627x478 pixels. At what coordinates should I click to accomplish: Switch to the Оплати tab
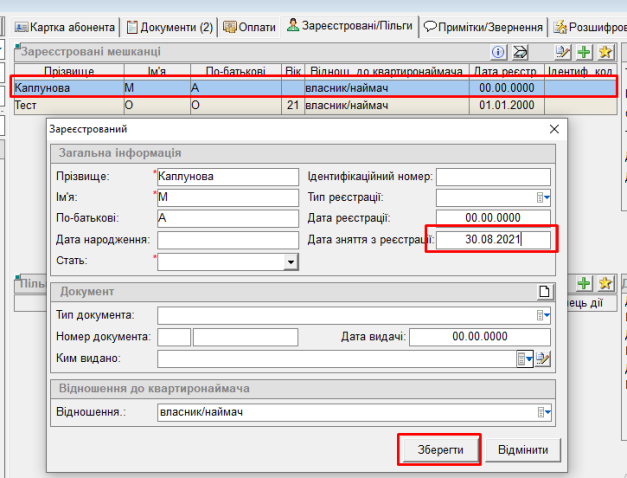pyautogui.click(x=250, y=27)
